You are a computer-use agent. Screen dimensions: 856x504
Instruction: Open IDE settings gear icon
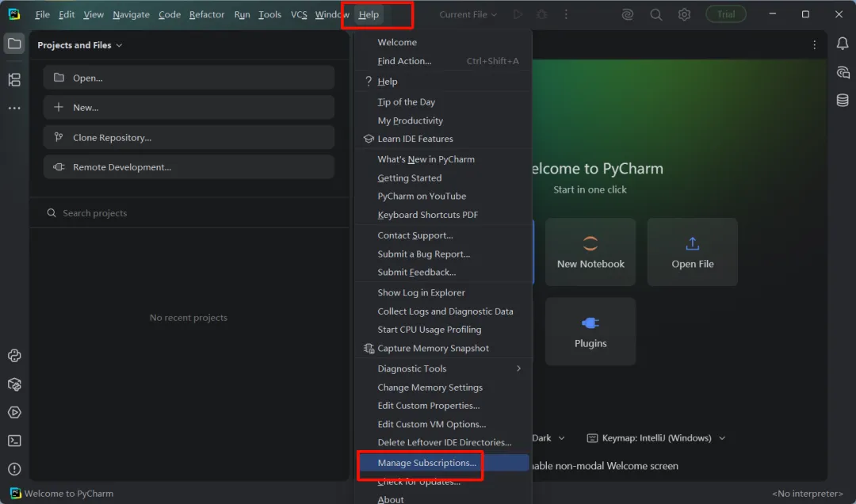point(684,15)
